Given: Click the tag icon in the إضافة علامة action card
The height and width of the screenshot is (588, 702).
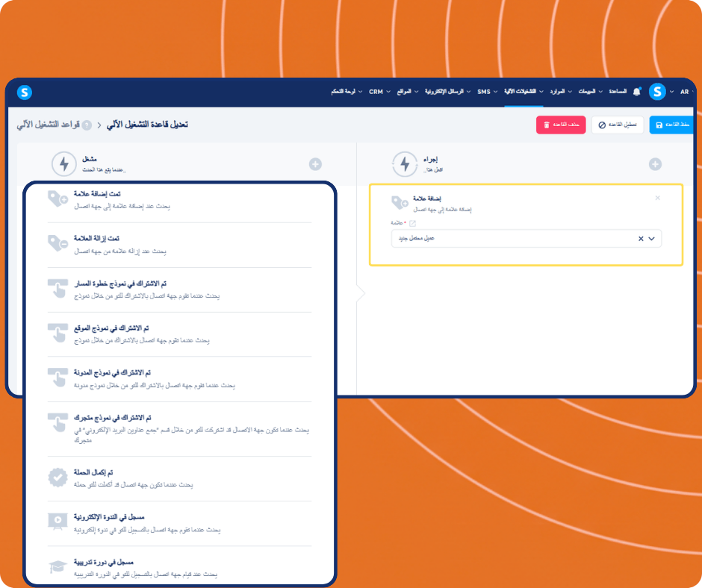Looking at the screenshot, I should [400, 203].
